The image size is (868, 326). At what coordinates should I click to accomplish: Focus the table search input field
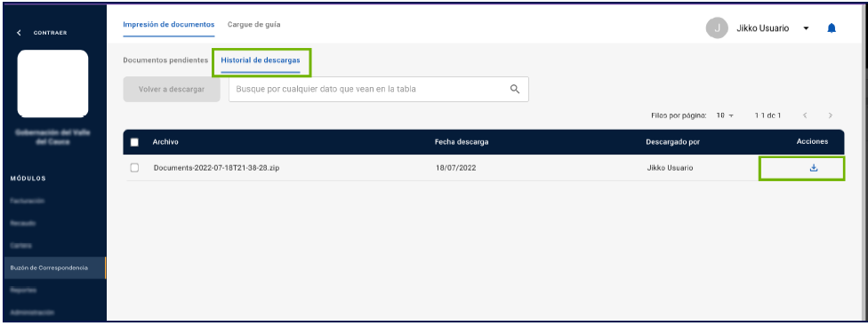click(x=379, y=90)
